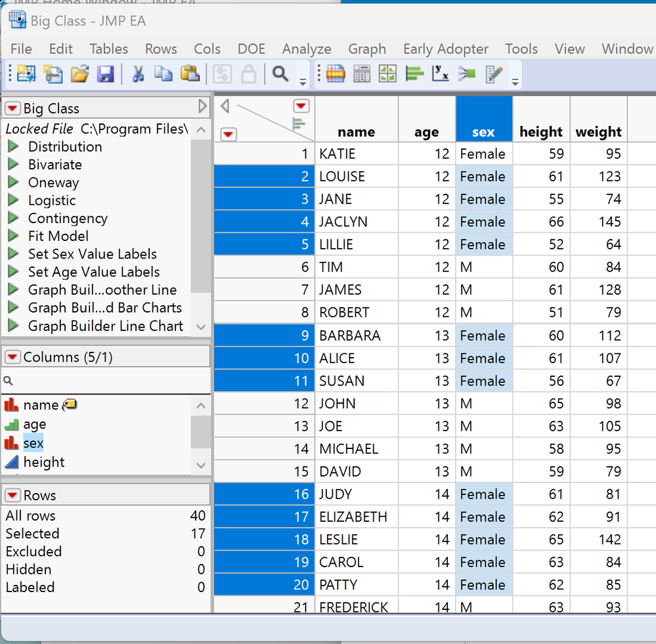Image resolution: width=656 pixels, height=644 pixels.
Task: Open the File menu
Action: [x=21, y=49]
